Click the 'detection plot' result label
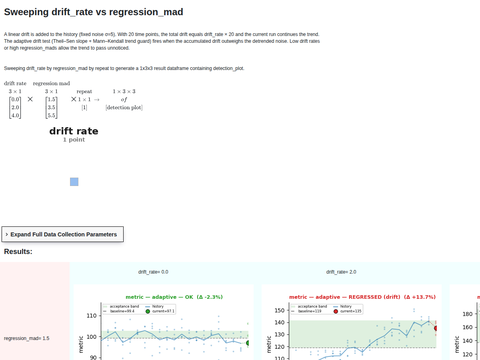The width and height of the screenshot is (480, 360). pos(124,107)
